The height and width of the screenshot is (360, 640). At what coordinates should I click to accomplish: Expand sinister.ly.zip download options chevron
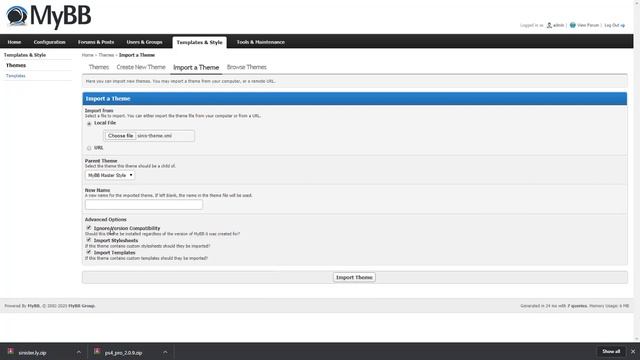pos(79,352)
